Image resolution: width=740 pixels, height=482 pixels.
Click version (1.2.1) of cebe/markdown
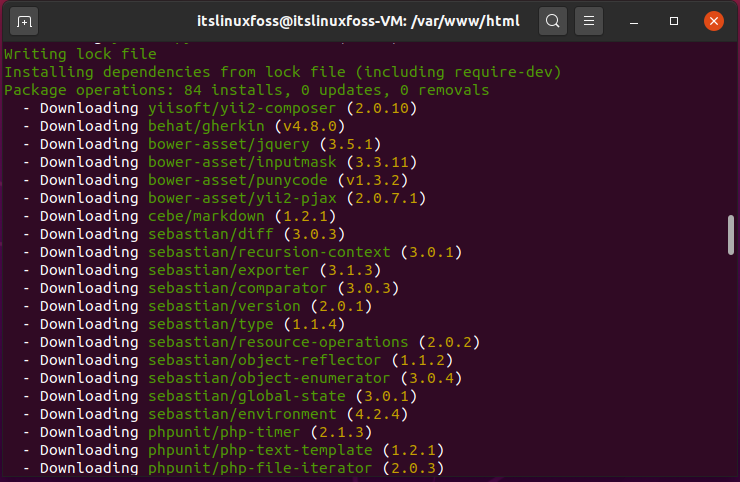pos(305,216)
